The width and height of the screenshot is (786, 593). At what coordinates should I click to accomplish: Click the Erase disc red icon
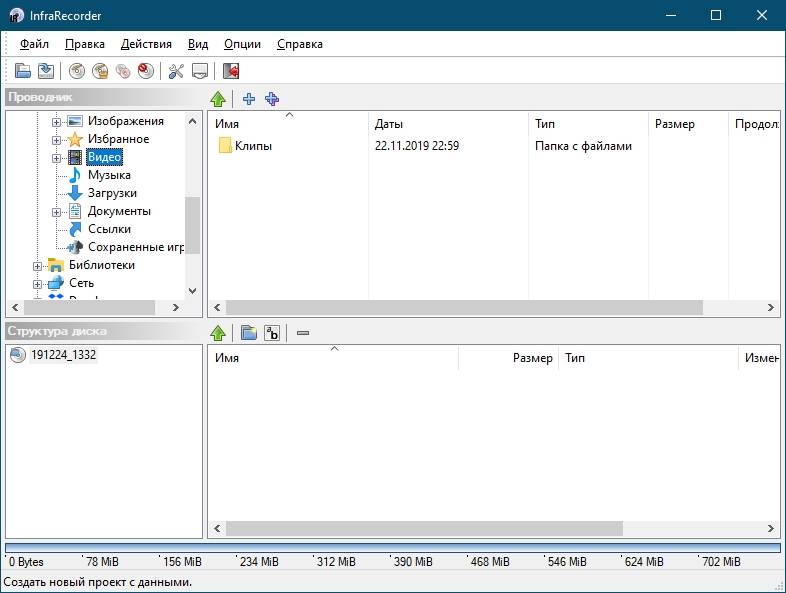tap(146, 71)
